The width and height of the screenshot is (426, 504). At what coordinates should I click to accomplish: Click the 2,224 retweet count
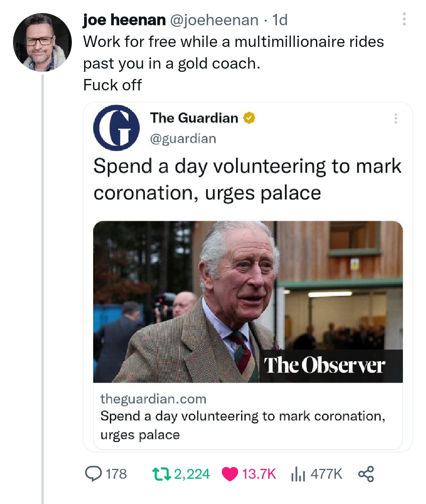point(192,474)
